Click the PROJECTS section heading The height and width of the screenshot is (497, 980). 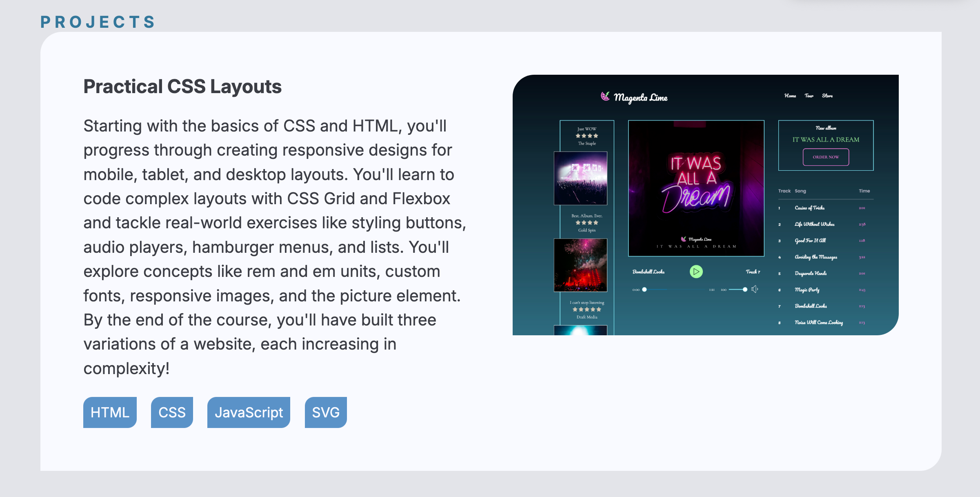pyautogui.click(x=98, y=22)
